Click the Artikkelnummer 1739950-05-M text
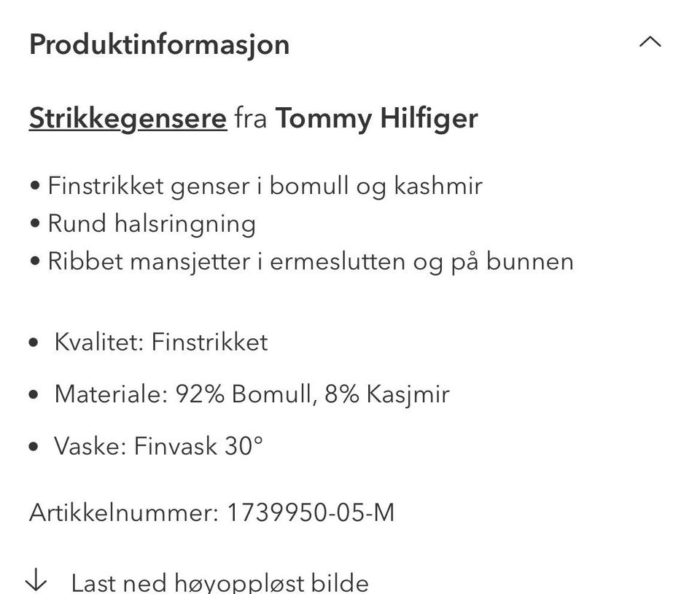 click(211, 512)
